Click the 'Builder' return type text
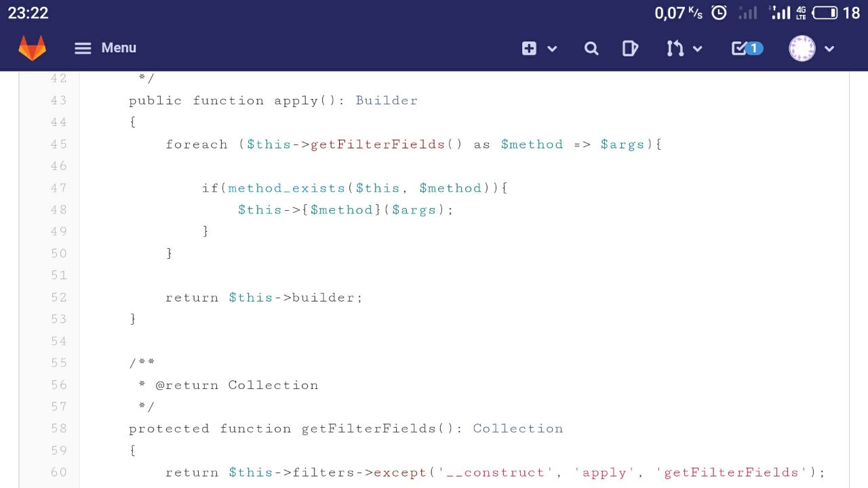The image size is (868, 488). pos(387,100)
